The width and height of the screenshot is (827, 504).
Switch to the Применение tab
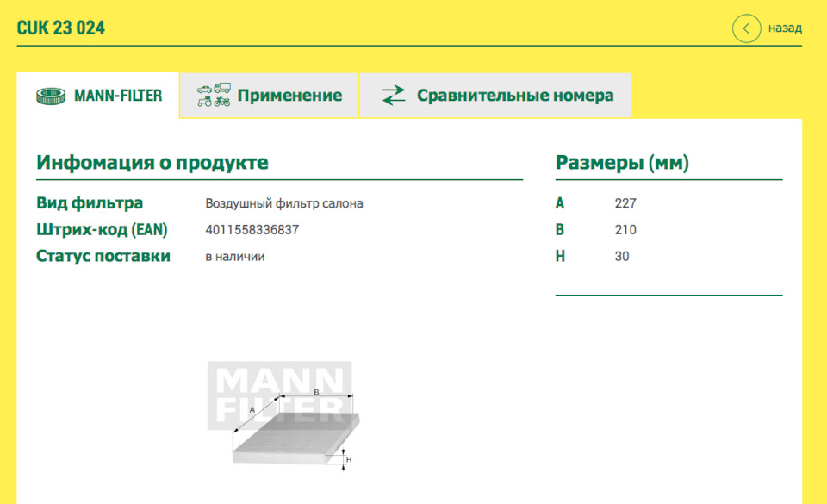click(270, 96)
